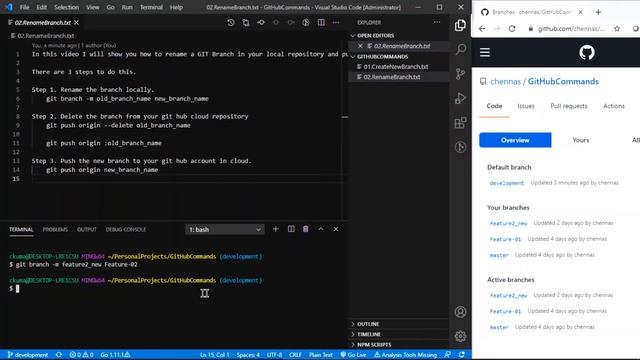Open editor More Actions ellipsis

pos(336,22)
